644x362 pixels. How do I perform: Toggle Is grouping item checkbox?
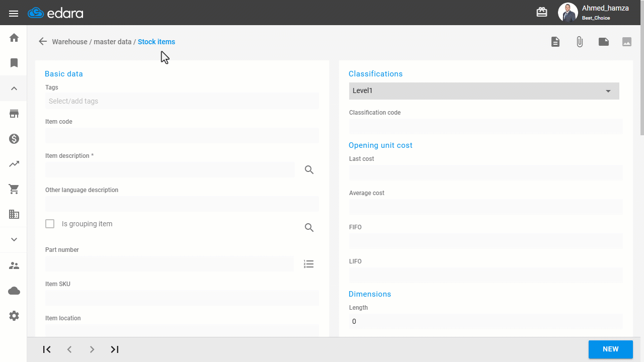click(x=50, y=224)
